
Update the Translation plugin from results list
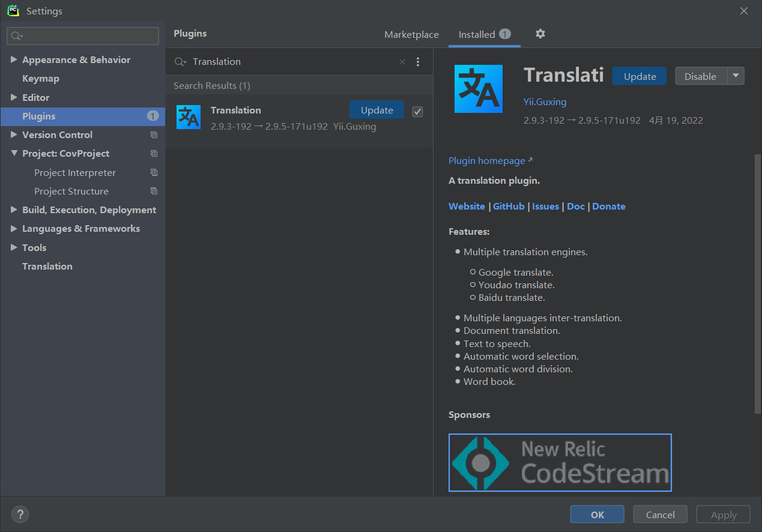[376, 110]
